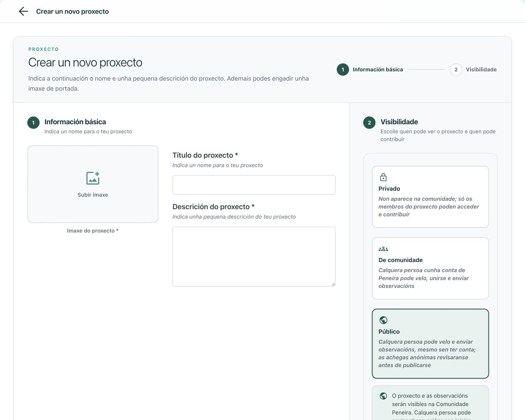The height and width of the screenshot is (420, 525).
Task: Click the numbered circle 1 beside Información básica heading
Action: point(33,123)
